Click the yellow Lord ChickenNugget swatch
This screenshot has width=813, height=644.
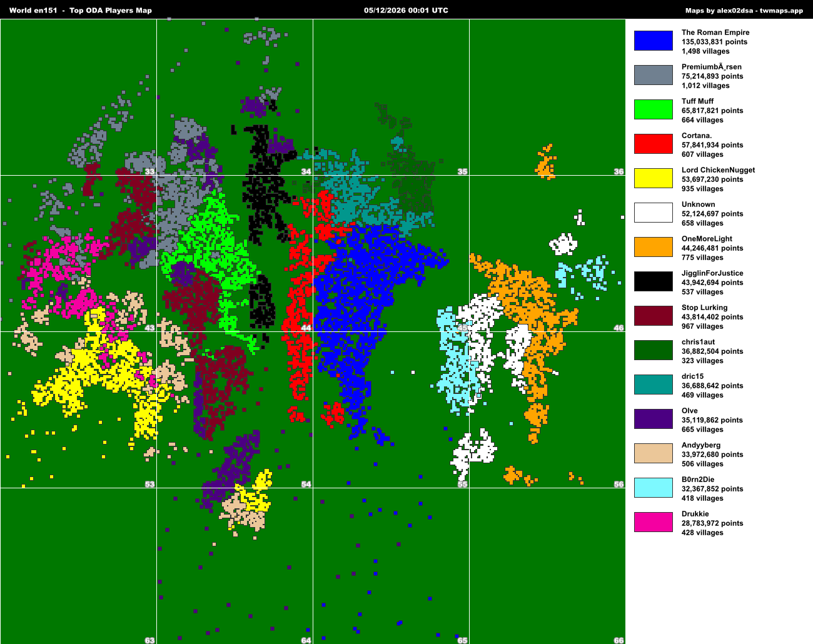coord(654,178)
